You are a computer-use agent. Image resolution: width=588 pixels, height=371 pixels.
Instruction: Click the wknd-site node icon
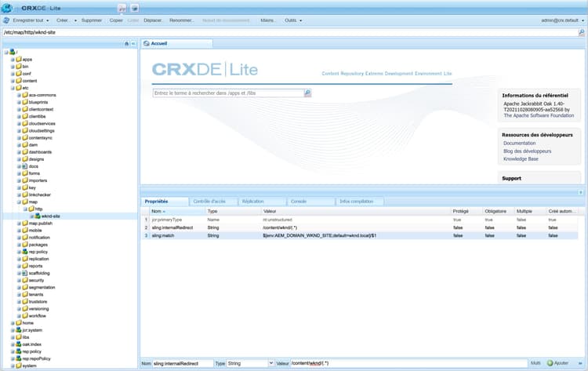click(x=38, y=216)
